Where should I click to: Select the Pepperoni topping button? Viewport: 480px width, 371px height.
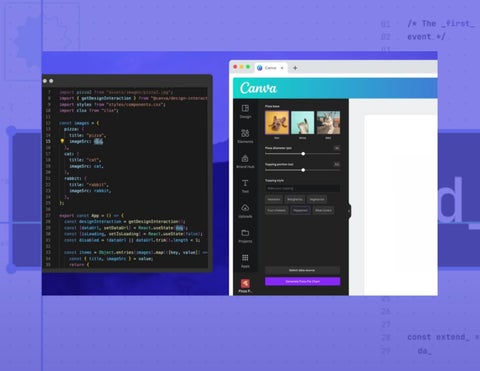pyautogui.click(x=300, y=210)
